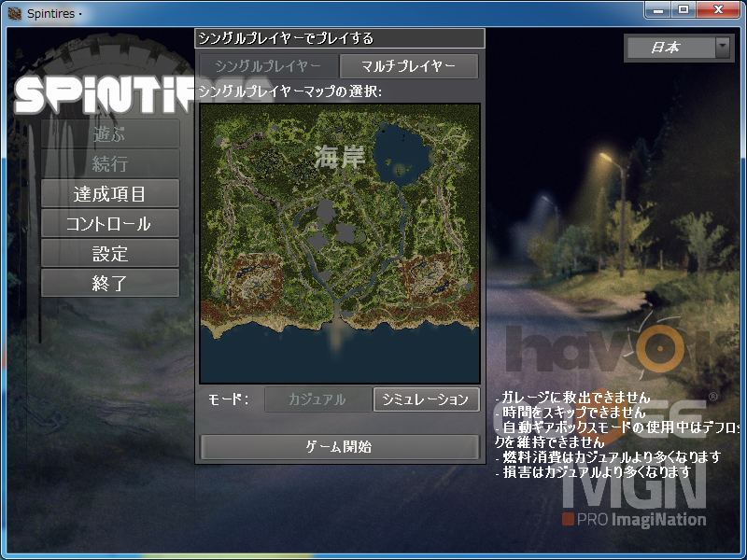The height and width of the screenshot is (560, 747).
Task: Open the 達成項目 achievements menu
Action: pyautogui.click(x=110, y=194)
